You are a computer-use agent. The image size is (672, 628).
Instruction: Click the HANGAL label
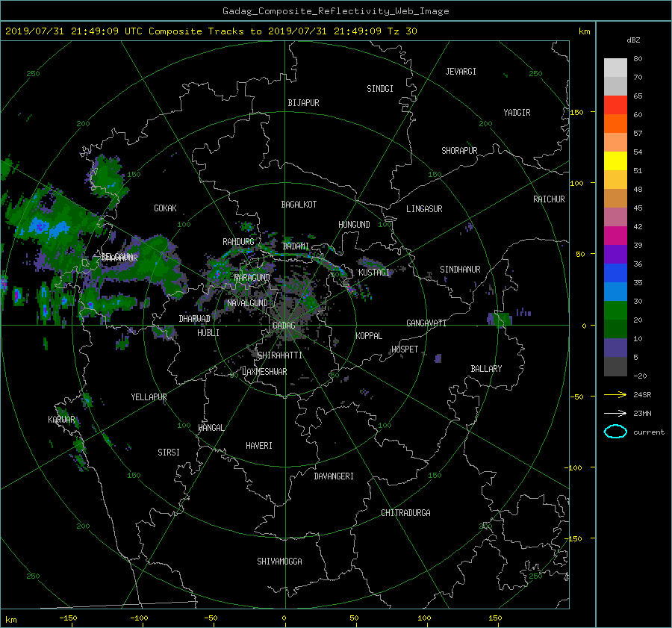pos(211,428)
